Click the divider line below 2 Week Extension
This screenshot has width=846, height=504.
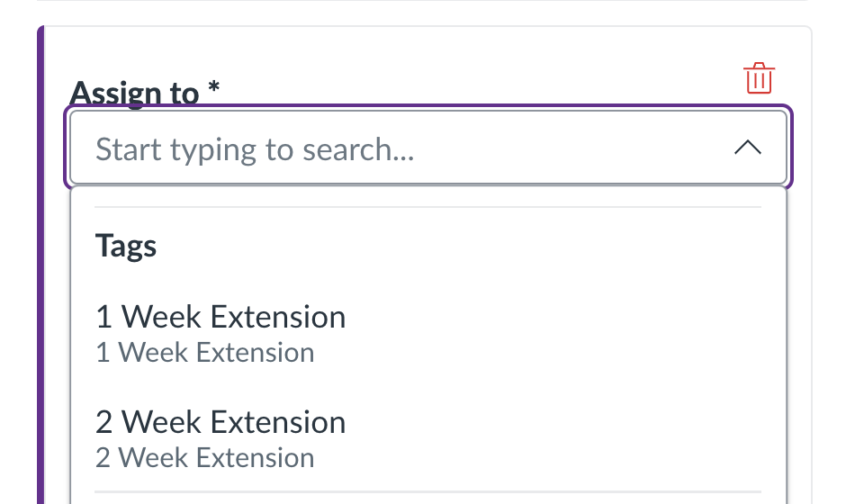(x=427, y=491)
